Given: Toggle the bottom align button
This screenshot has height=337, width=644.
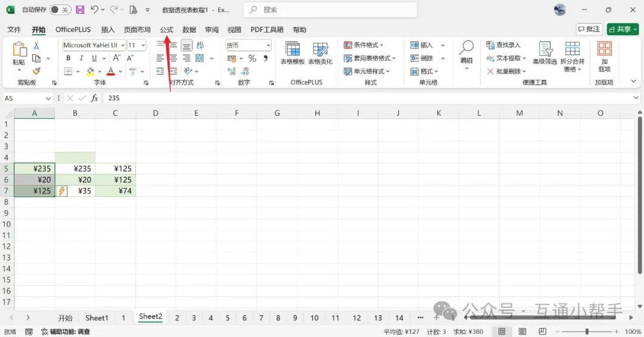Looking at the screenshot, I should pos(187,45).
